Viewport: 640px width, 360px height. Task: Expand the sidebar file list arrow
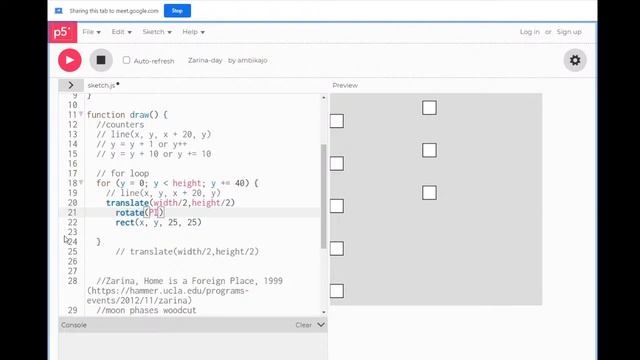click(71, 85)
